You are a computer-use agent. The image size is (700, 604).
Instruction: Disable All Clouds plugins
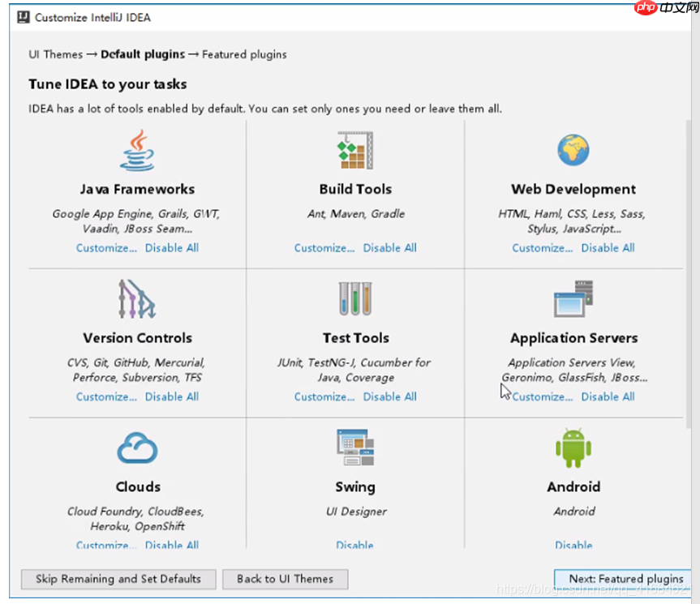(172, 545)
